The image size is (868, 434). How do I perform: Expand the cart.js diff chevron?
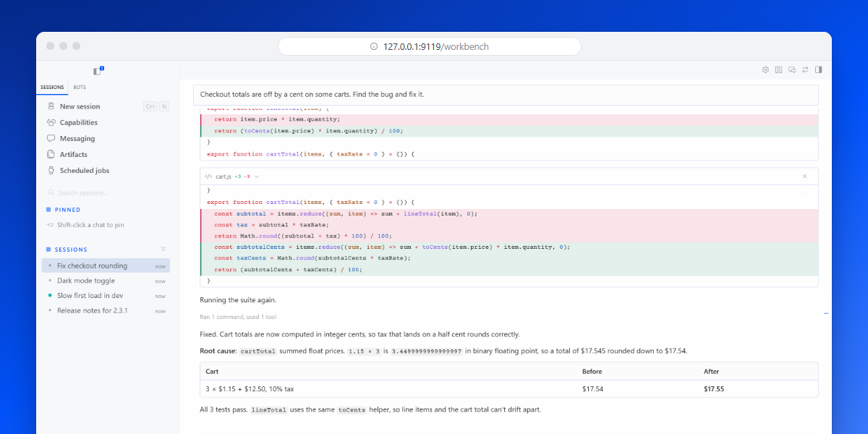click(x=257, y=176)
